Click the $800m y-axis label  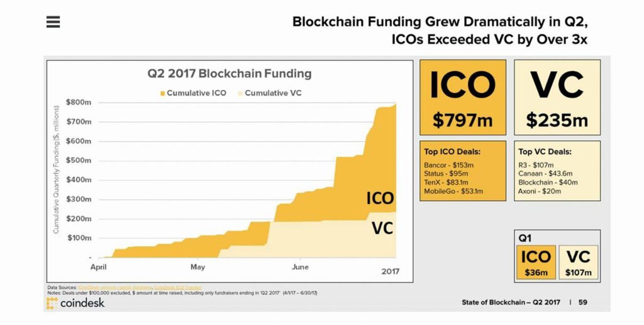click(79, 103)
